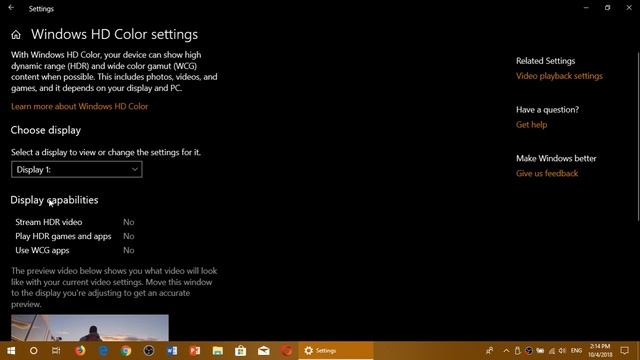Launch Microsoft Word from the taskbar
The height and width of the screenshot is (360, 640).
coord(172,351)
